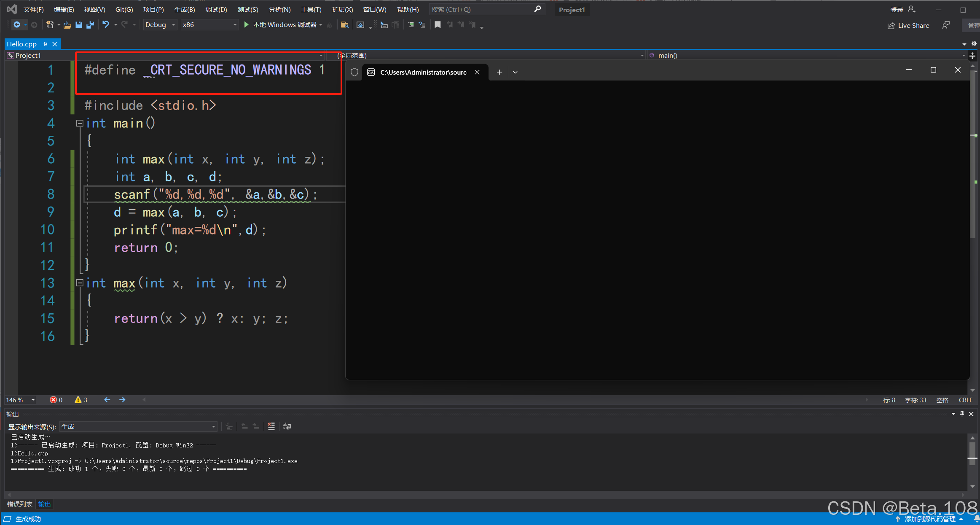This screenshot has height=525, width=980.
Task: Clear all output with the clear icon
Action: pos(271,426)
